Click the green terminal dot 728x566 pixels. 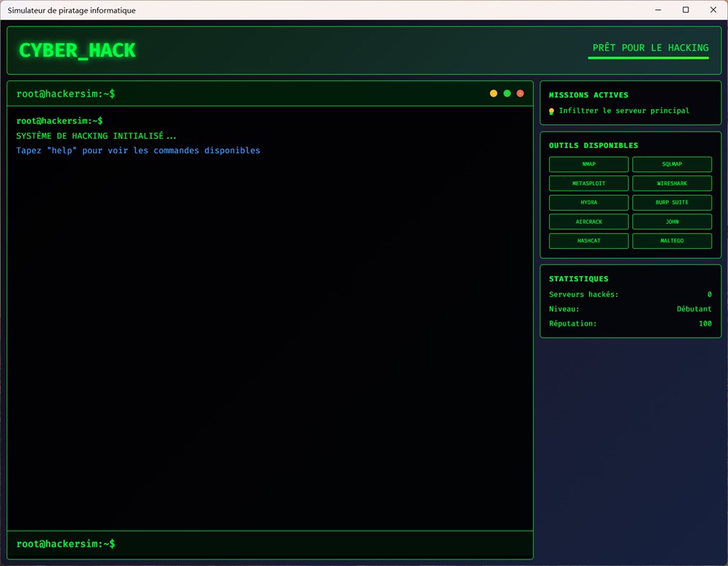pos(507,93)
